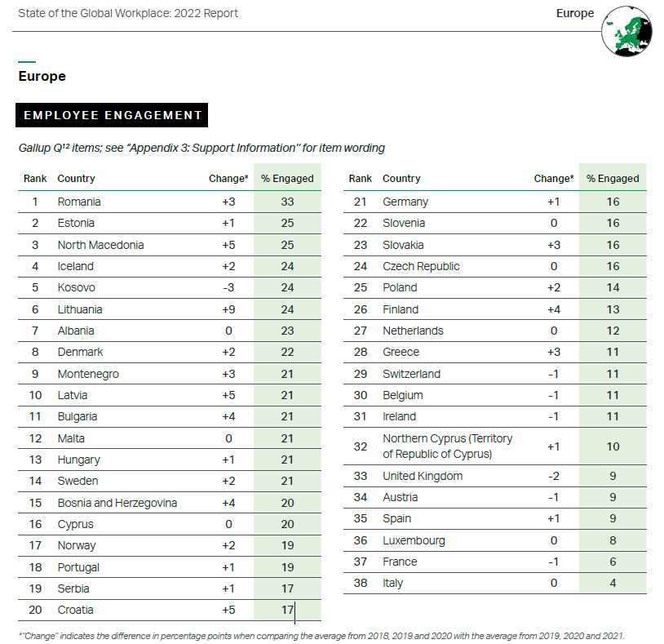Select North Macedonia in the country list
Image resolution: width=664 pixels, height=644 pixels.
[100, 245]
